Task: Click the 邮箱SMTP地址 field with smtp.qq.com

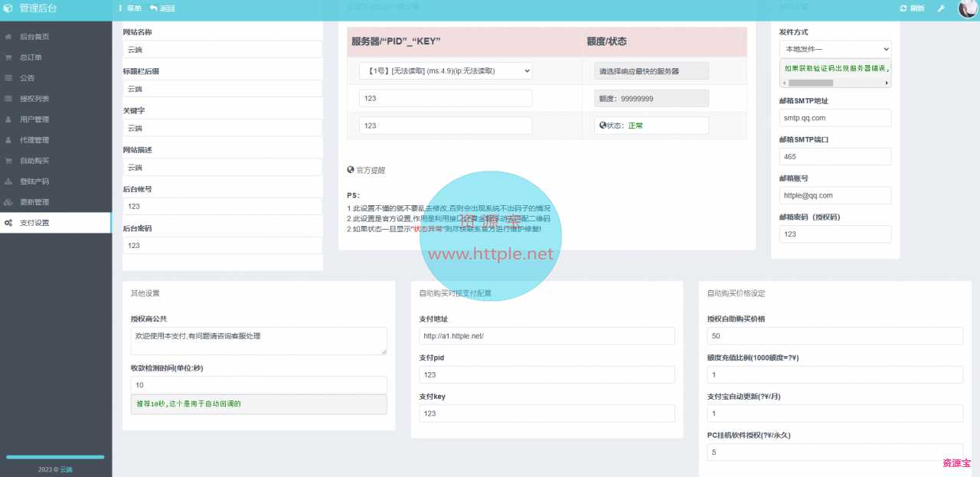Action: click(x=835, y=118)
